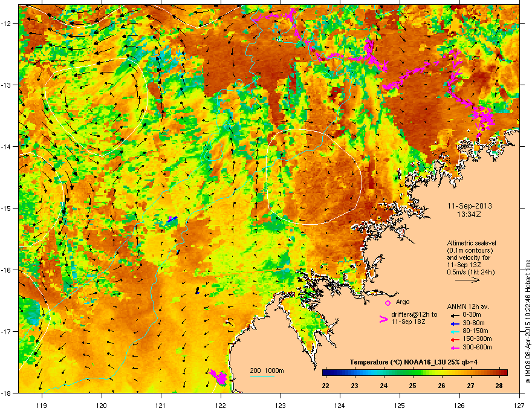Click the magenta drifters chevron symbol in legend
Image resolution: width=532 pixels, height=411 pixels.
tap(383, 319)
